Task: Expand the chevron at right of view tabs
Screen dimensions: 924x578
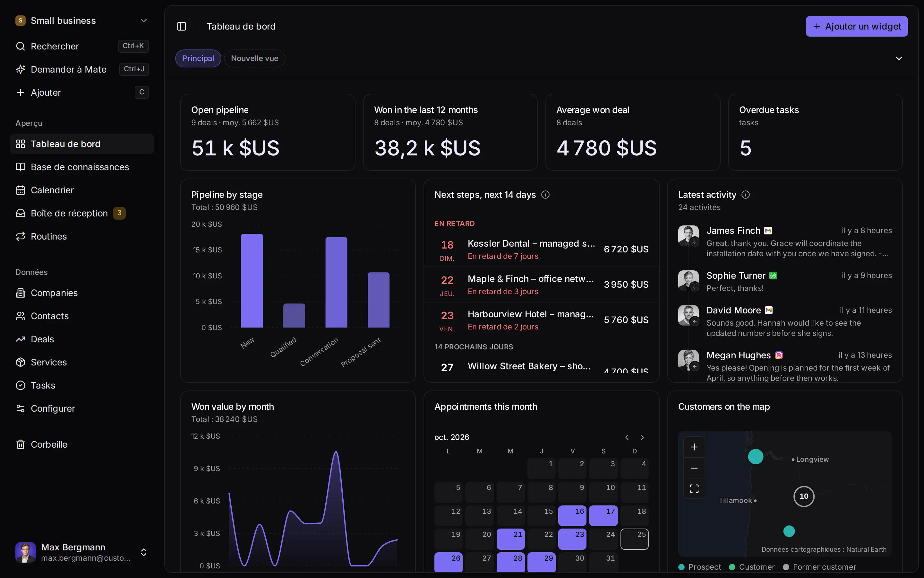Action: (x=899, y=58)
